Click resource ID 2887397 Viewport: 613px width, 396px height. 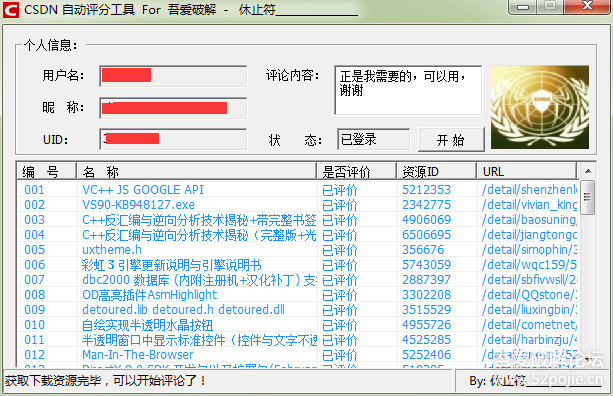tap(427, 280)
